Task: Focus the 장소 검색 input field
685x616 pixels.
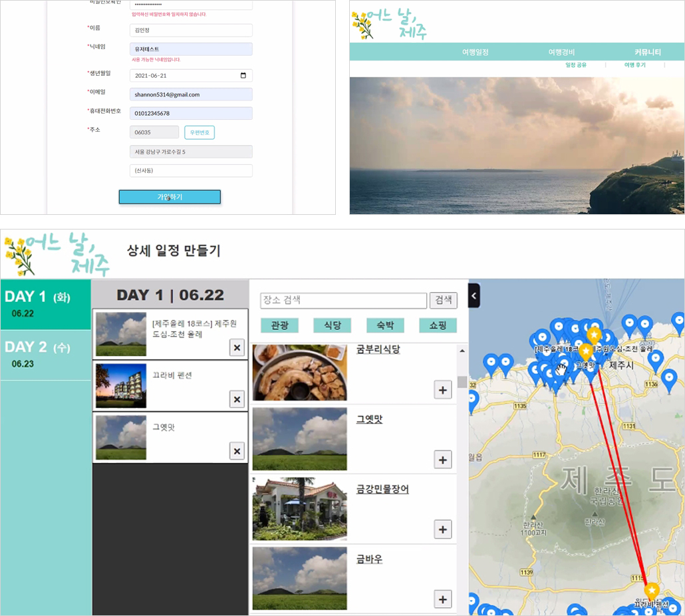Action: click(343, 301)
